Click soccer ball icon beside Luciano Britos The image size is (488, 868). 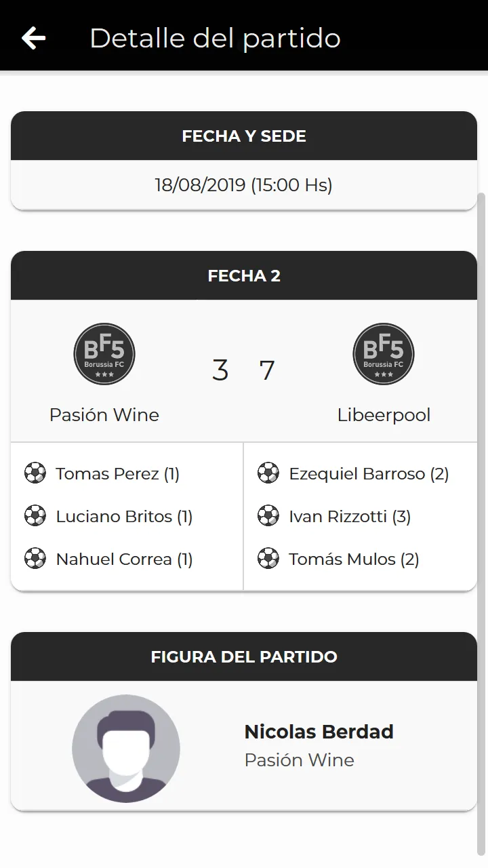tap(35, 515)
